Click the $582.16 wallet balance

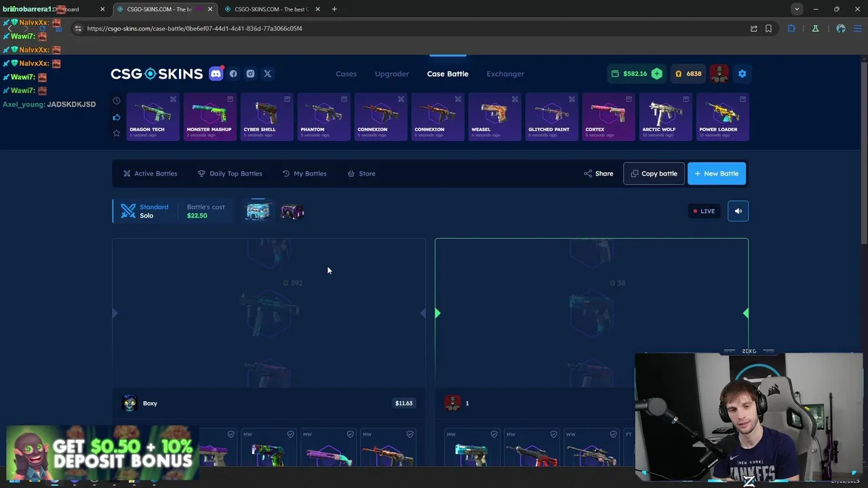[x=635, y=74]
